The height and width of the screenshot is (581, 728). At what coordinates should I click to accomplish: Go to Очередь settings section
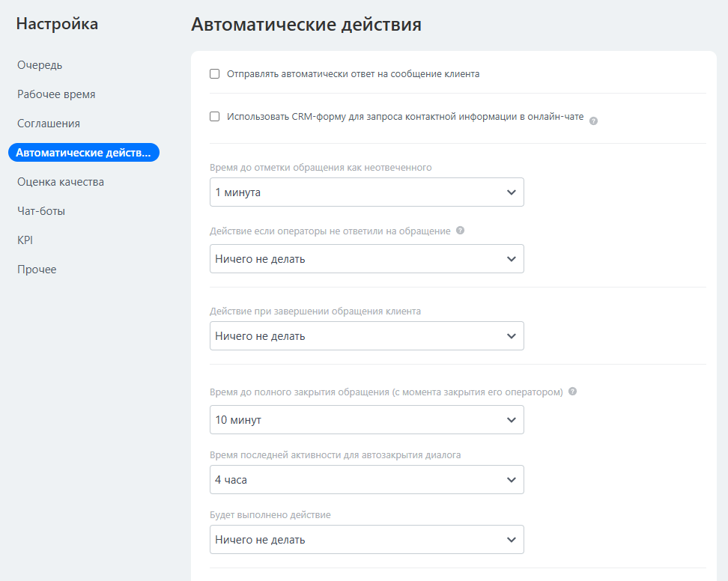click(x=40, y=65)
